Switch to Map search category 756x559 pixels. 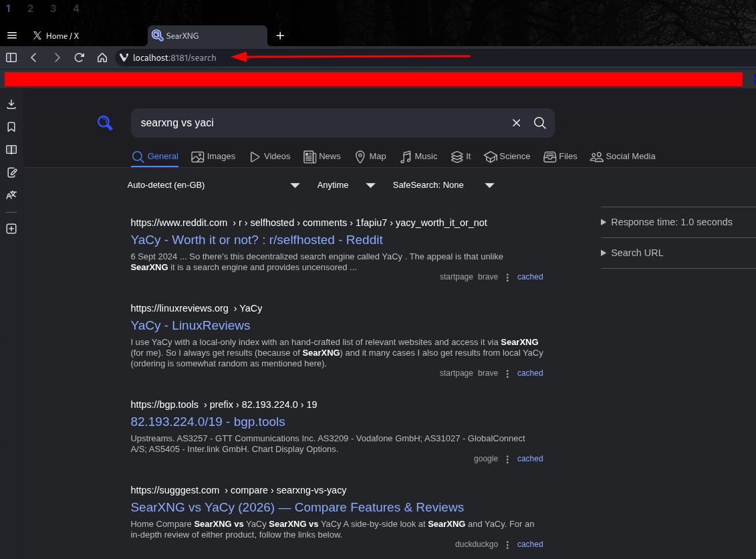pos(370,156)
